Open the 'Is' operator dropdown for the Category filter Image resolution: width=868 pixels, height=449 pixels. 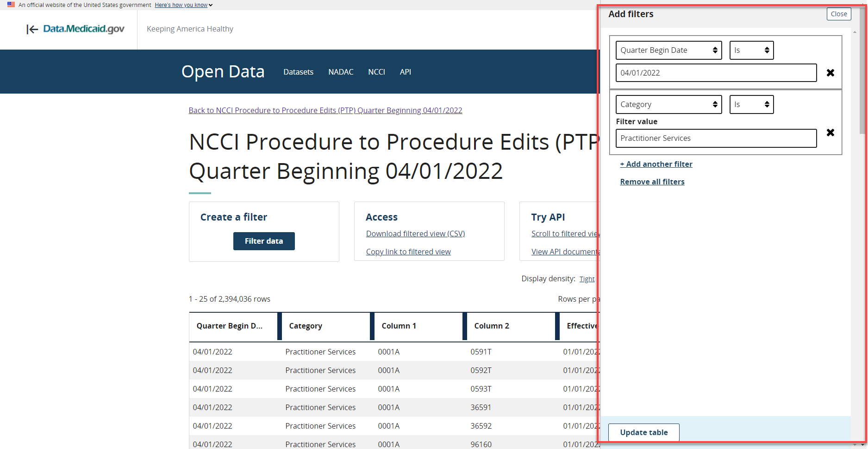pos(751,104)
